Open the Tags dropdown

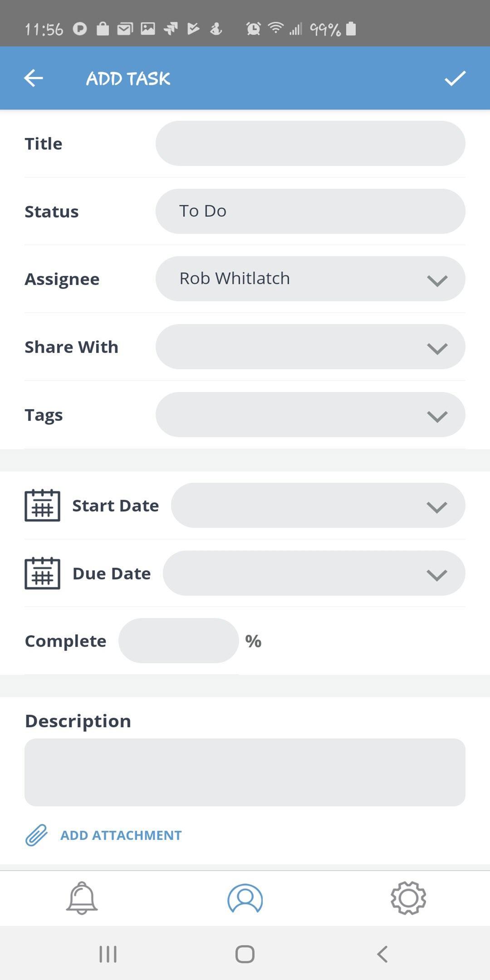pos(310,415)
